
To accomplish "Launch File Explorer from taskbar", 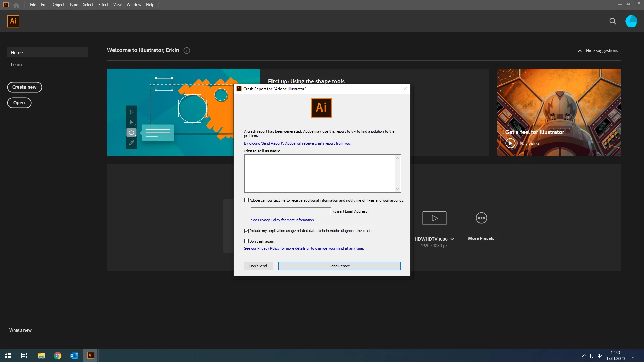I will (41, 356).
